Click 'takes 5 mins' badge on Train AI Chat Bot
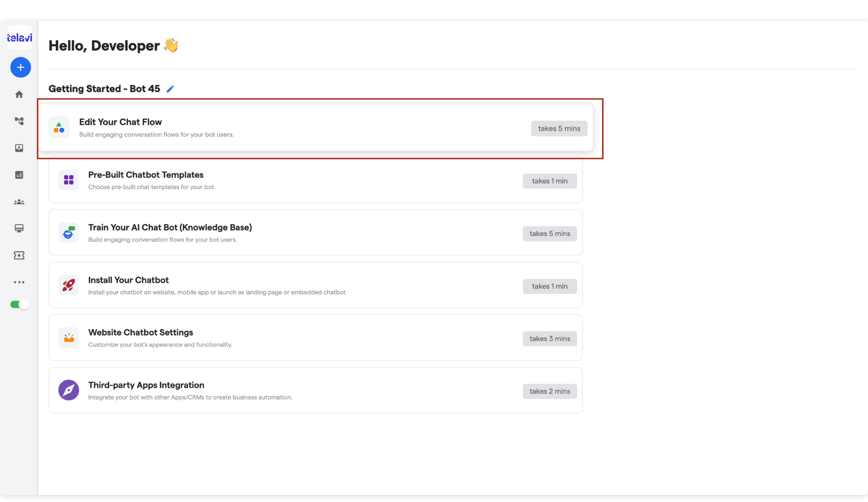868x502 pixels. tap(550, 233)
